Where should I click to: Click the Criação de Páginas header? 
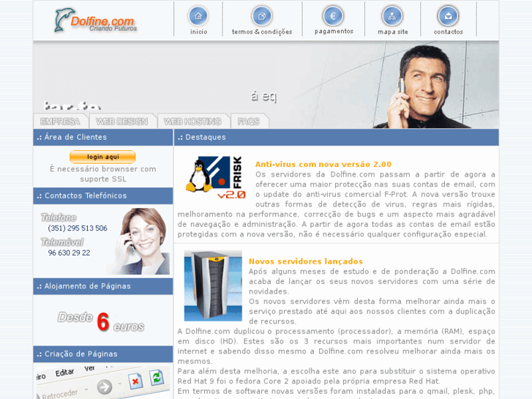(102, 354)
